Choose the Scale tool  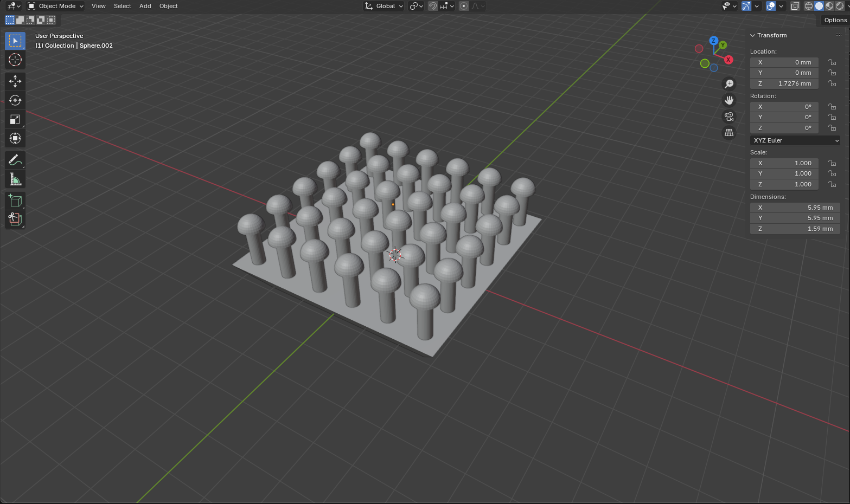[x=15, y=119]
